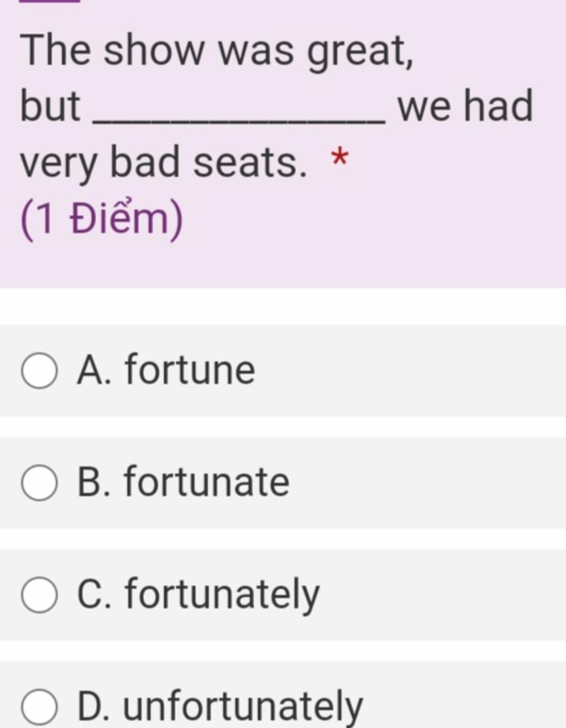Click the 'B. fortunate' answer label
The width and height of the screenshot is (566, 728).
(x=183, y=481)
